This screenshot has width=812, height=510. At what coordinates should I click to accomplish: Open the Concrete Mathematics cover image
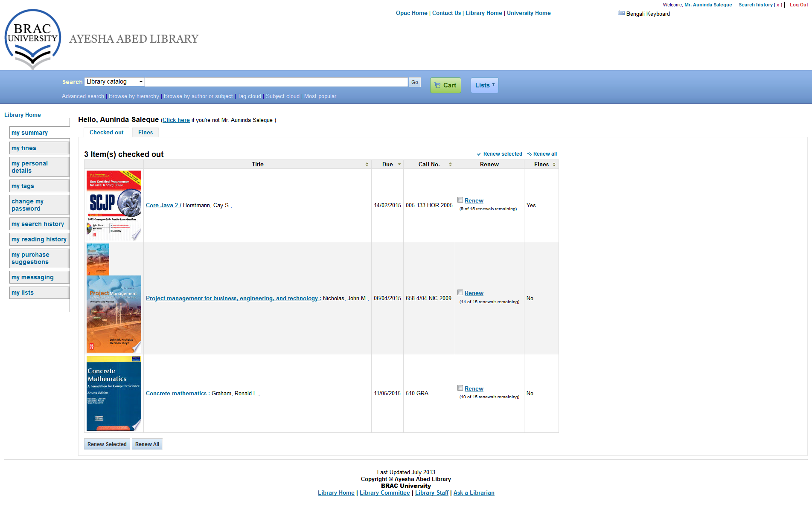[114, 394]
